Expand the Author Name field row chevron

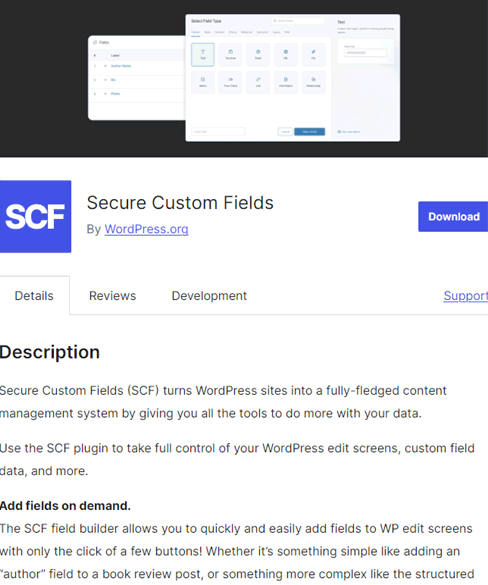point(105,66)
